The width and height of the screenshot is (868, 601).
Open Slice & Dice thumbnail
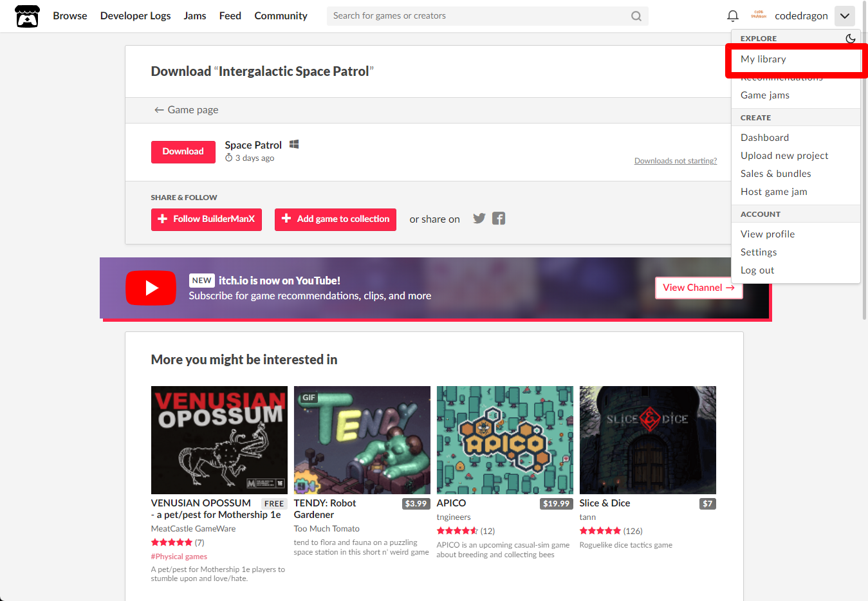tap(648, 440)
